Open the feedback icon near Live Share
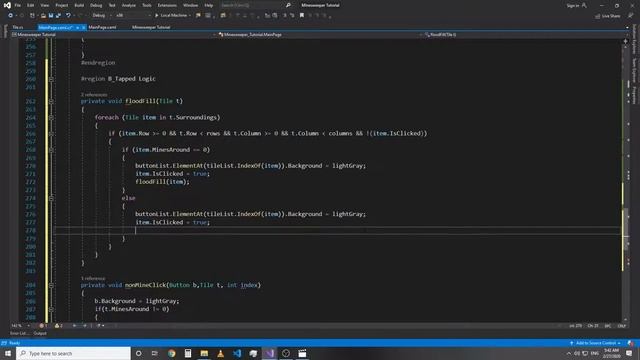 630,16
